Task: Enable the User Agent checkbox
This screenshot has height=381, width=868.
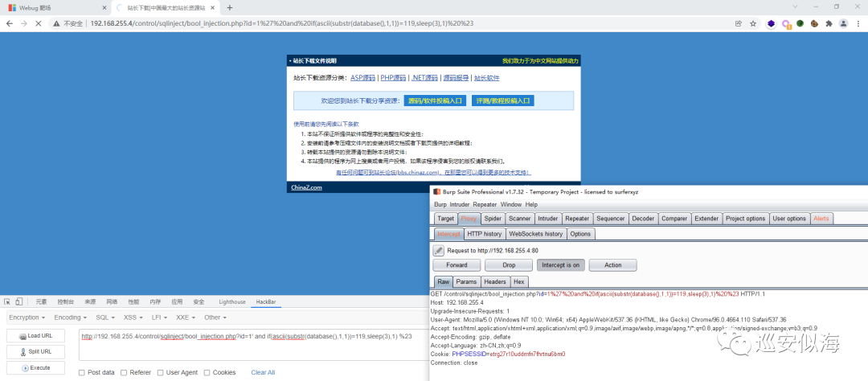Action: [161, 373]
